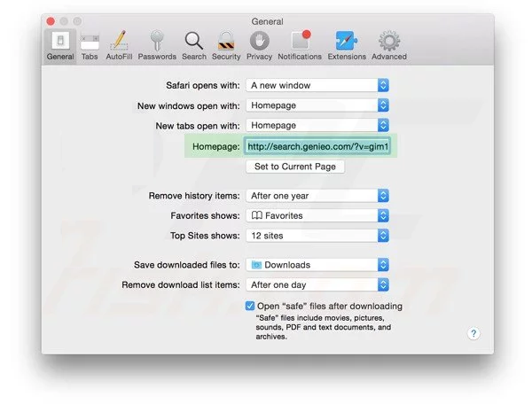The width and height of the screenshot is (532, 412).
Task: Expand the 'Save downloaded files to' dropdown
Action: 317,265
